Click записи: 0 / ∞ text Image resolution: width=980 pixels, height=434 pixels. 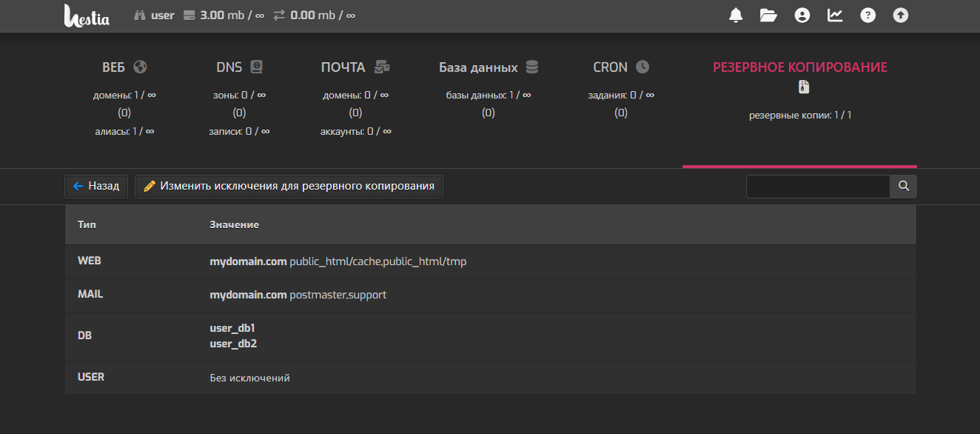click(x=239, y=131)
